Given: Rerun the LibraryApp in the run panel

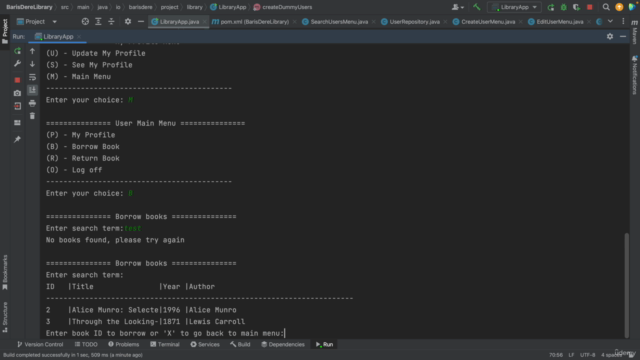Looking at the screenshot, I should point(17,51).
